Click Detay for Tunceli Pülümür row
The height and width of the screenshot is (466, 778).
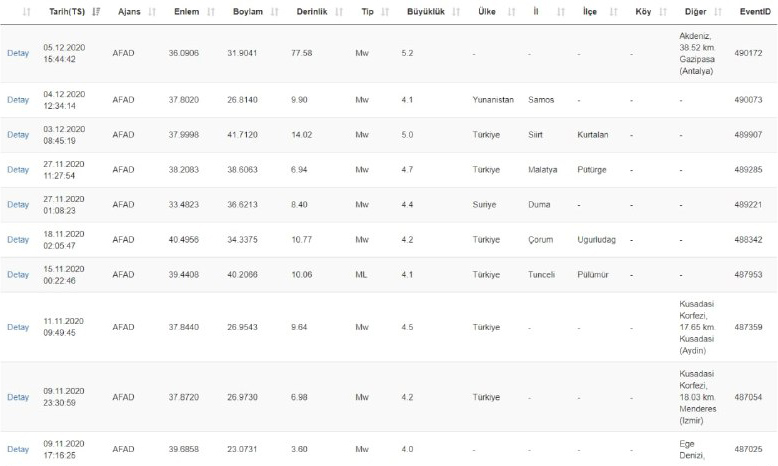(x=18, y=274)
